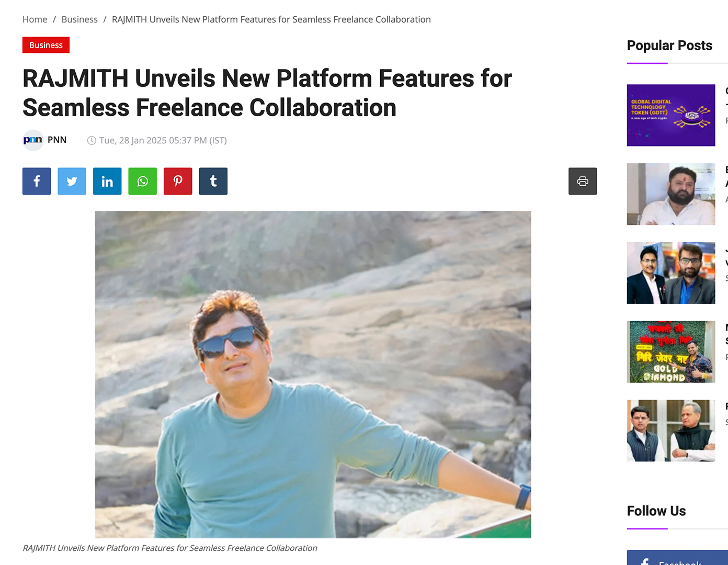This screenshot has width=728, height=565.
Task: Open Business breadcrumb link
Action: point(79,19)
